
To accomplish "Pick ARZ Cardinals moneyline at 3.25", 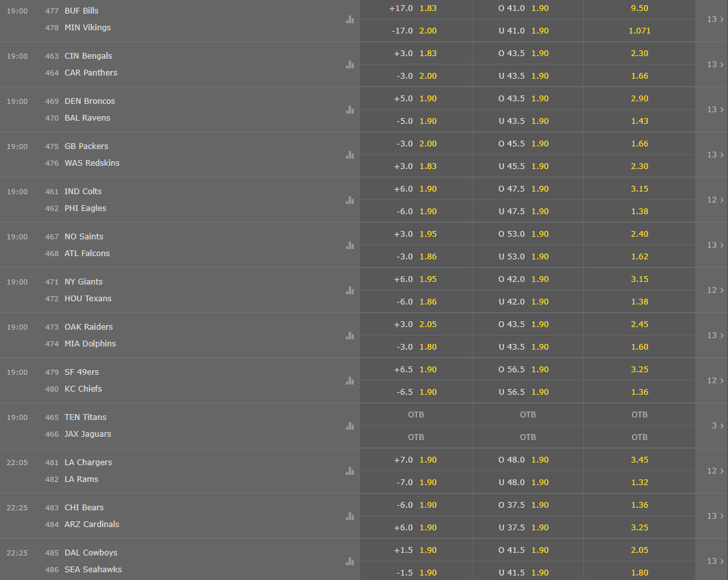I will point(640,528).
